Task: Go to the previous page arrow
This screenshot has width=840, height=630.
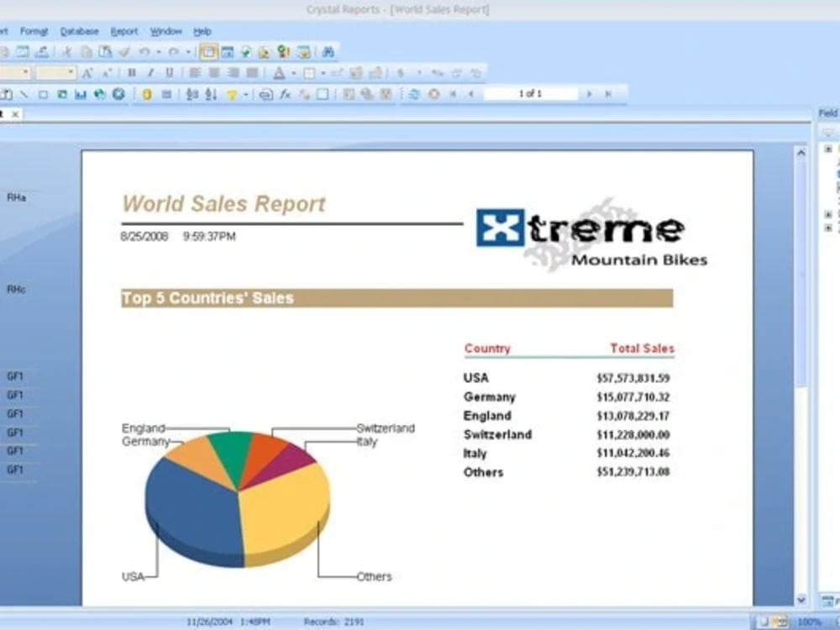Action: coord(471,94)
